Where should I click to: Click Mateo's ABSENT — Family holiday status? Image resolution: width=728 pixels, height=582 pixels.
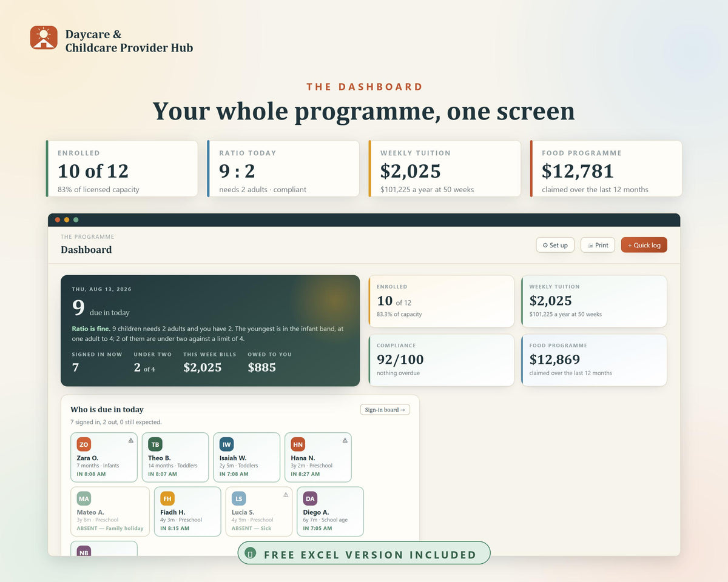click(x=110, y=528)
